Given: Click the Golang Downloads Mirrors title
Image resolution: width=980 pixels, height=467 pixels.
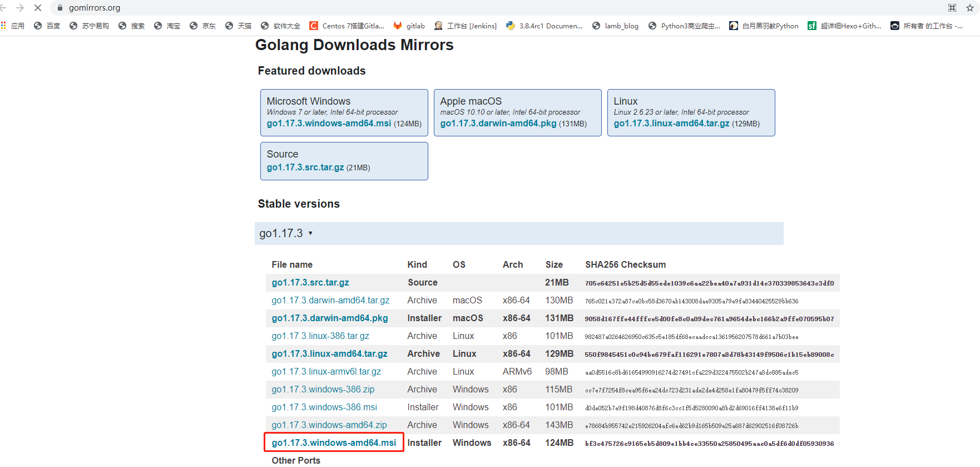Looking at the screenshot, I should tap(354, 45).
